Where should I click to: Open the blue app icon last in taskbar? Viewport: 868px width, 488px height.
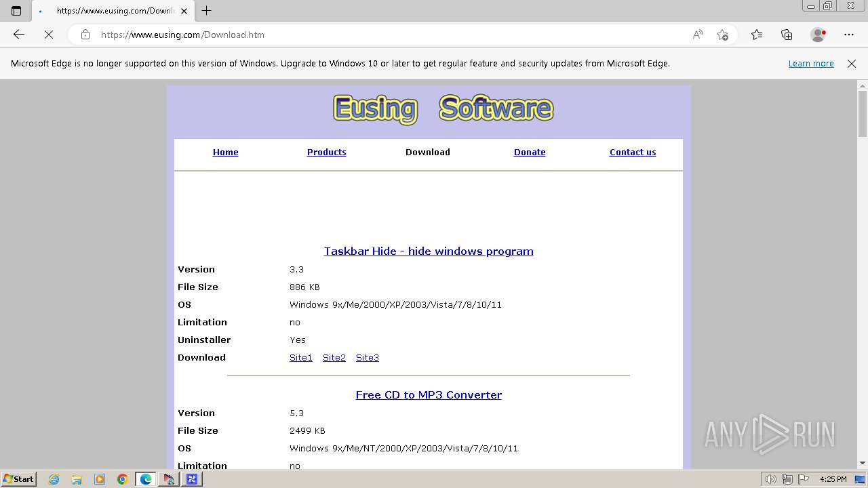[192, 479]
